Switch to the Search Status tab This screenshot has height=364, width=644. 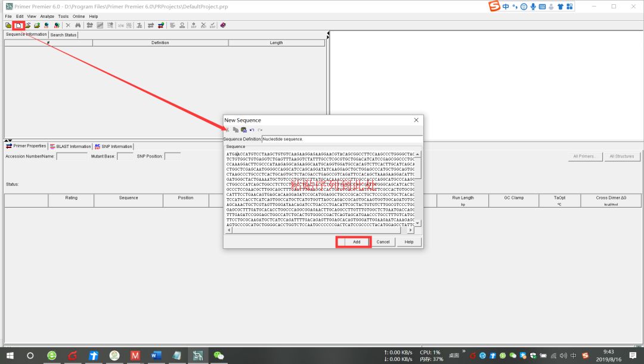[63, 35]
